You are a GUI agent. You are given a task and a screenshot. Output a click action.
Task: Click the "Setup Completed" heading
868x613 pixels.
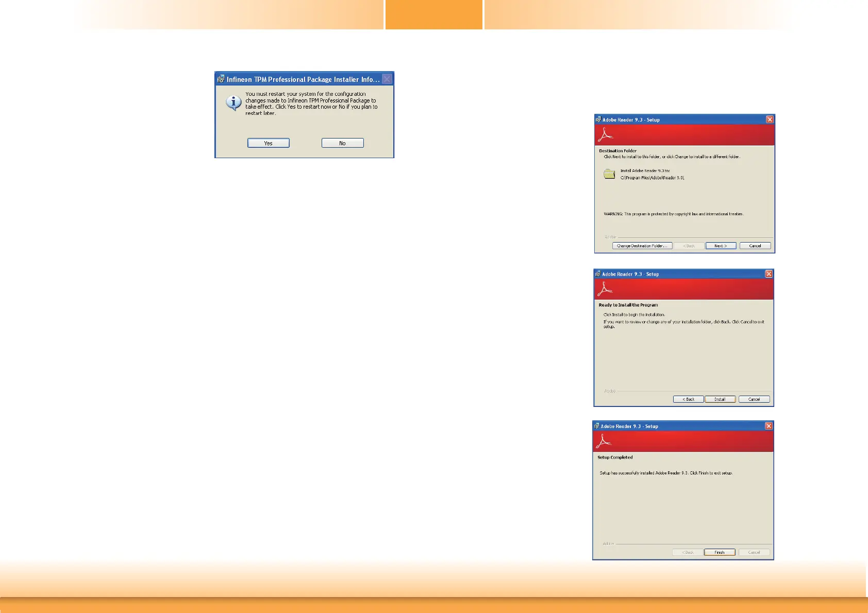[615, 457]
